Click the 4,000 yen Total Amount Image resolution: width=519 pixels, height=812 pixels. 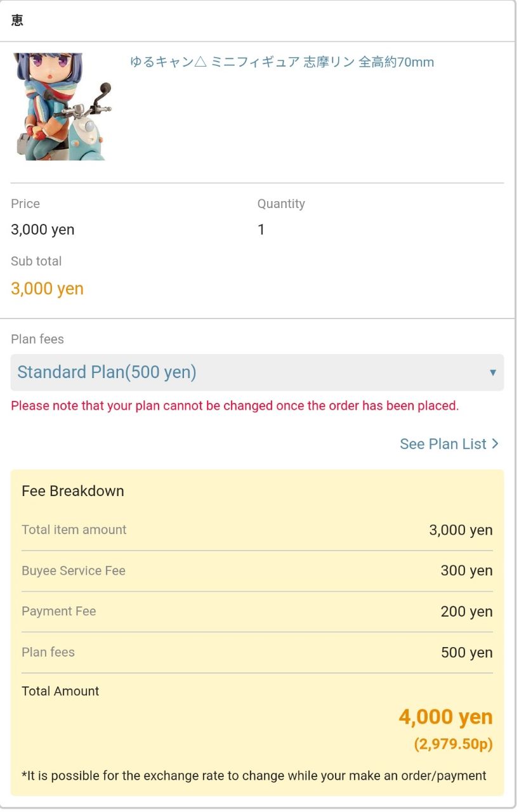445,717
